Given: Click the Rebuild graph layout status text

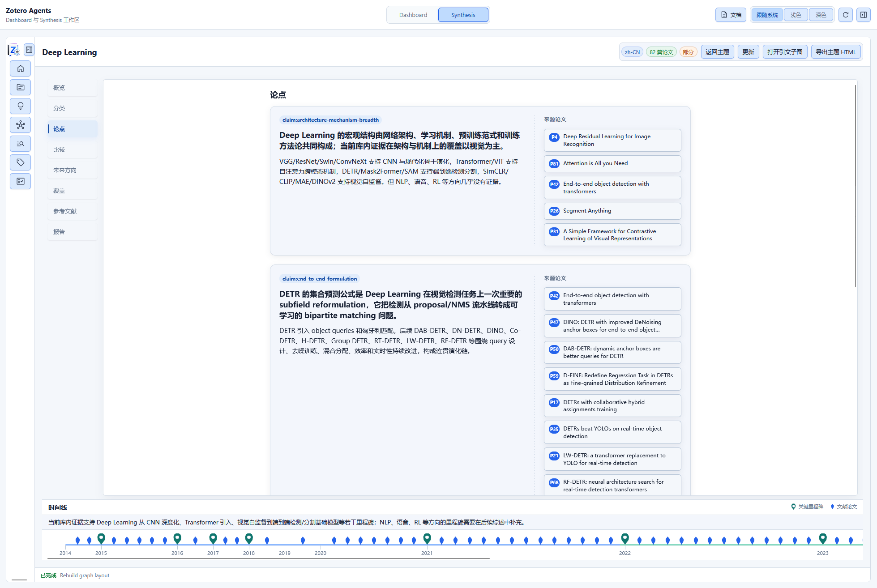Looking at the screenshot, I should pos(85,575).
